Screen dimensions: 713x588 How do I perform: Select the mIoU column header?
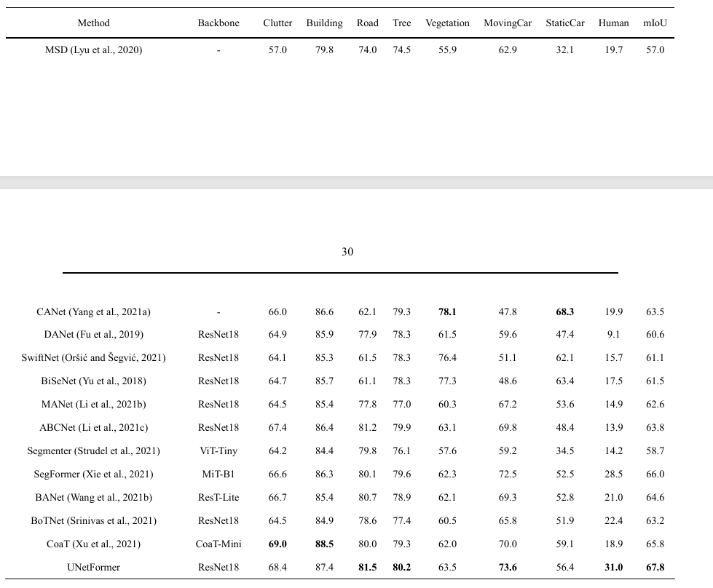[655, 23]
